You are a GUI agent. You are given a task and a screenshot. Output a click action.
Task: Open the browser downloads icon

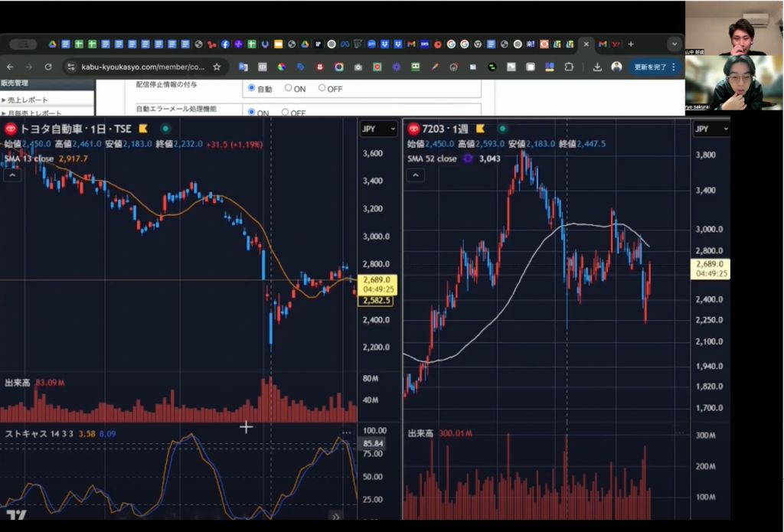(597, 67)
